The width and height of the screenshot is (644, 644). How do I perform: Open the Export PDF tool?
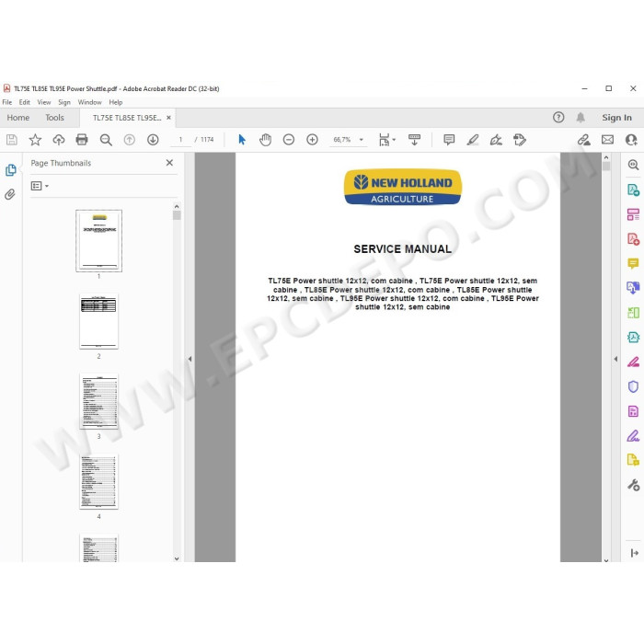tap(633, 190)
